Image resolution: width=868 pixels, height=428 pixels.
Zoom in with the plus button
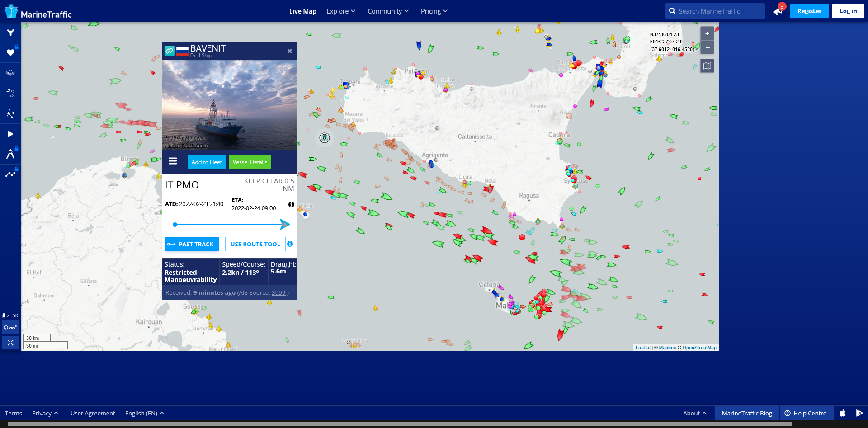point(707,33)
